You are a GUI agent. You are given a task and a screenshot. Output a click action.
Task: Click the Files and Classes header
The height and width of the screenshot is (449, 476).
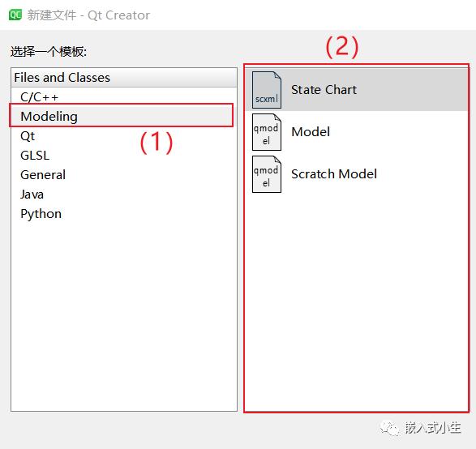pyautogui.click(x=124, y=78)
